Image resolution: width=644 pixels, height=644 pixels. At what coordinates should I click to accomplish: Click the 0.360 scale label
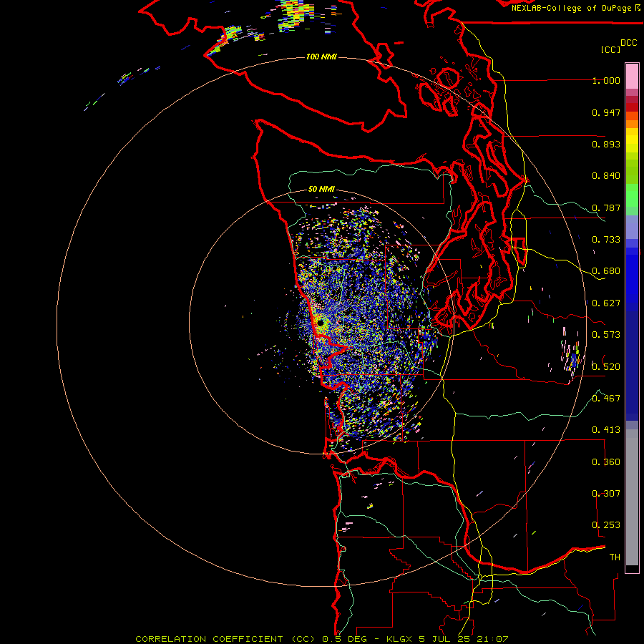coord(606,462)
